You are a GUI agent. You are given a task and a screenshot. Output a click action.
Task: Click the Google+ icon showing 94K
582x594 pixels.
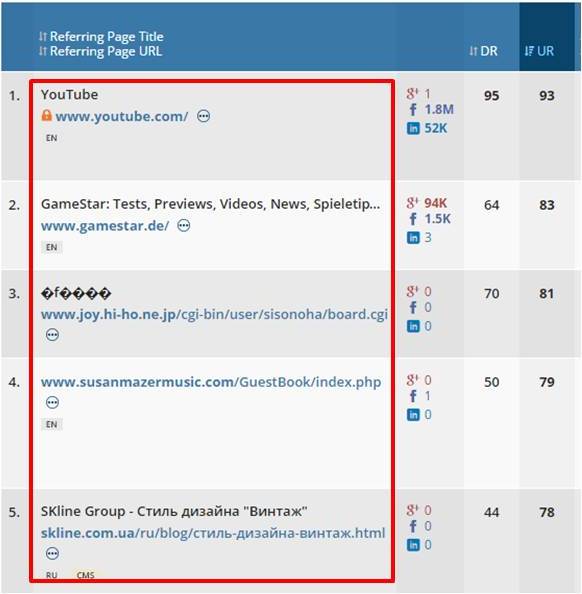pyautogui.click(x=413, y=203)
